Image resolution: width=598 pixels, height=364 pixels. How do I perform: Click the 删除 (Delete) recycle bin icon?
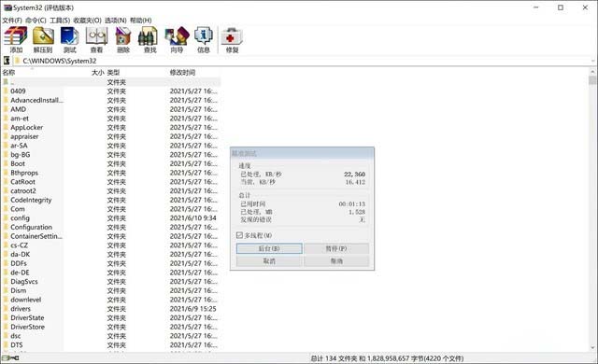pyautogui.click(x=122, y=39)
